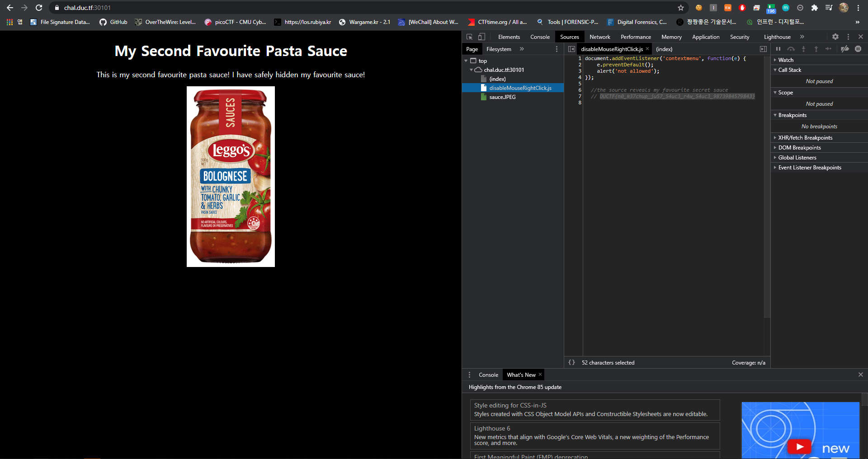The image size is (868, 459).
Task: Collapse the Breakpoints section
Action: [x=819, y=115]
